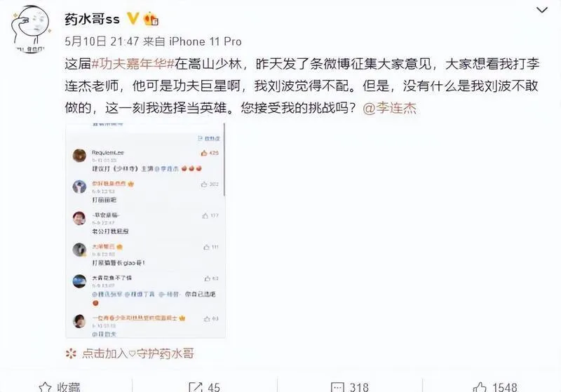Click the post timestamp 5月10日 21:47
Screen dimensions: 561x392
point(102,41)
